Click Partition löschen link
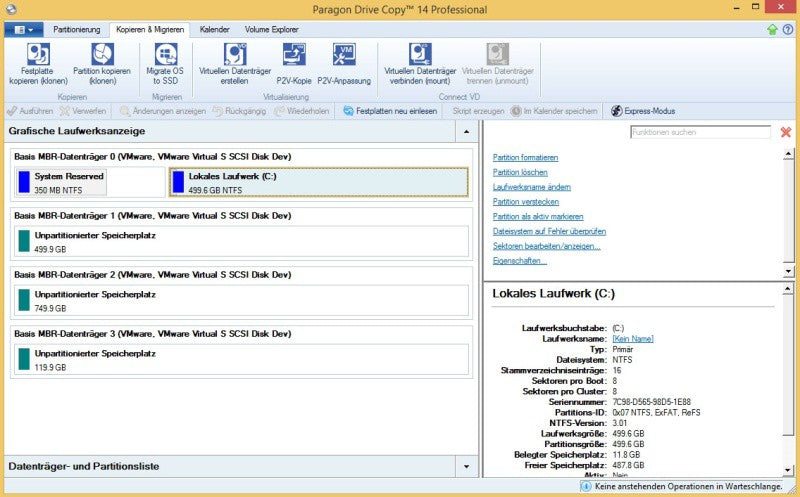 pos(520,172)
